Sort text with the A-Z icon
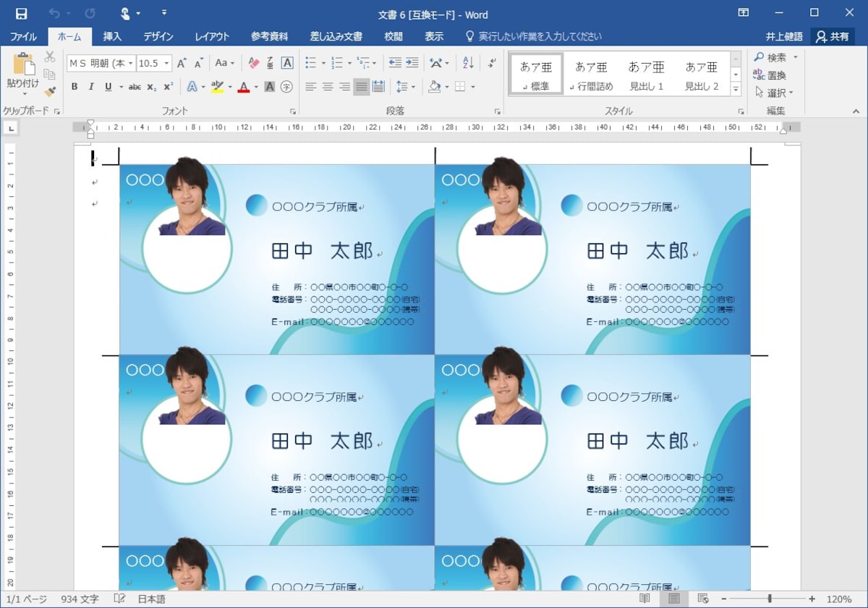This screenshot has width=868, height=608. tap(467, 64)
